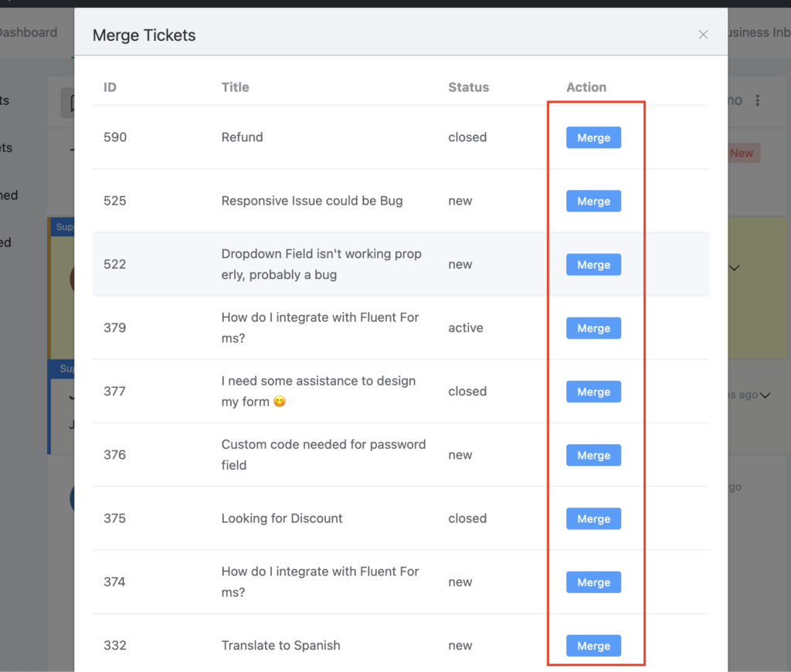Select ticket ID 525
This screenshot has height=672, width=791.
(x=115, y=201)
